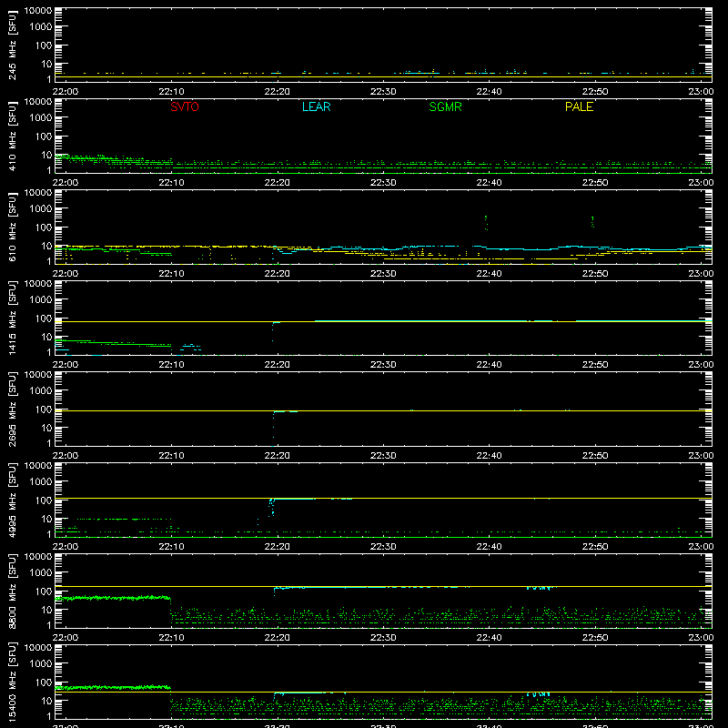Click 22:30 tick label under 1415 MHz panel
728x728 pixels.
(x=383, y=365)
